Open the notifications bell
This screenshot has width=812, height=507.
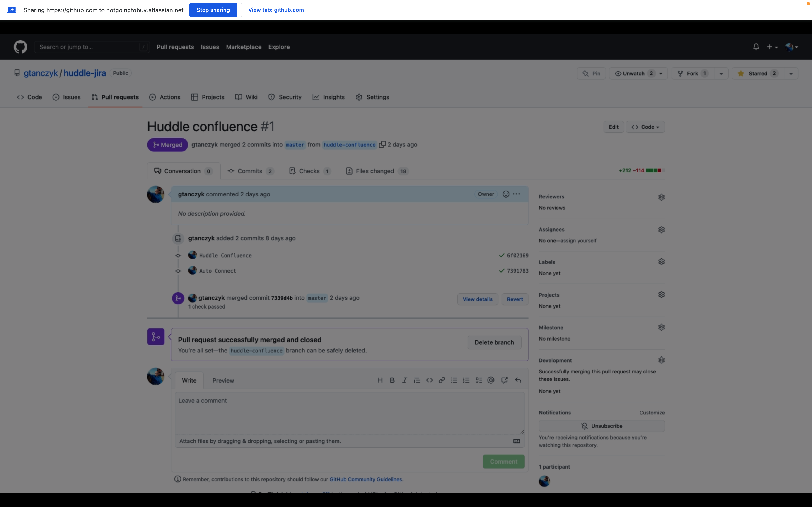(756, 47)
